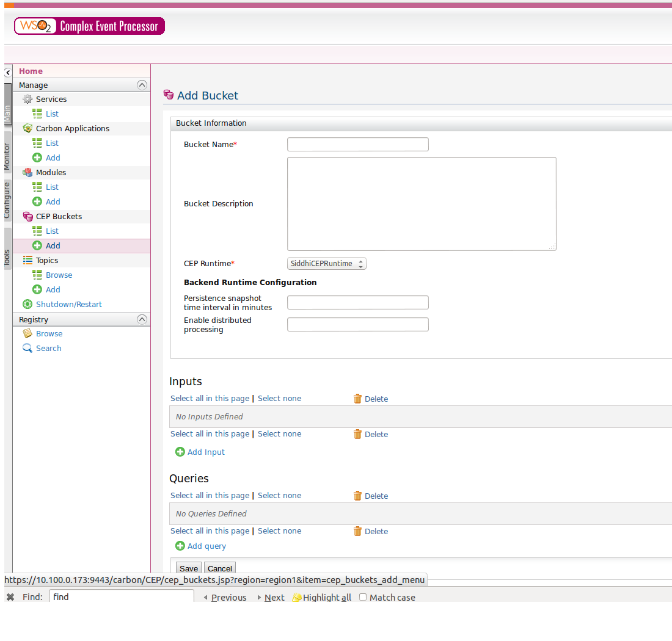Collapse the Registry section
Image resolution: width=672 pixels, height=641 pixels.
[x=142, y=319]
